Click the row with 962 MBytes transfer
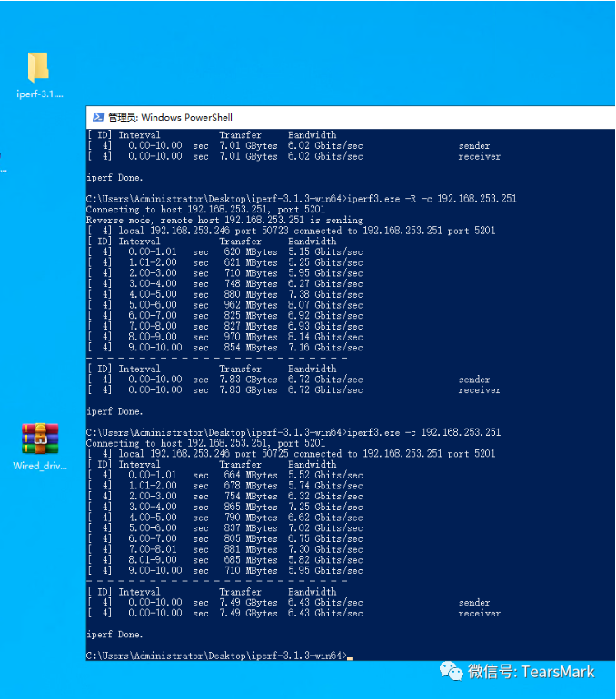Viewport: 616px width, 700px height. click(225, 305)
